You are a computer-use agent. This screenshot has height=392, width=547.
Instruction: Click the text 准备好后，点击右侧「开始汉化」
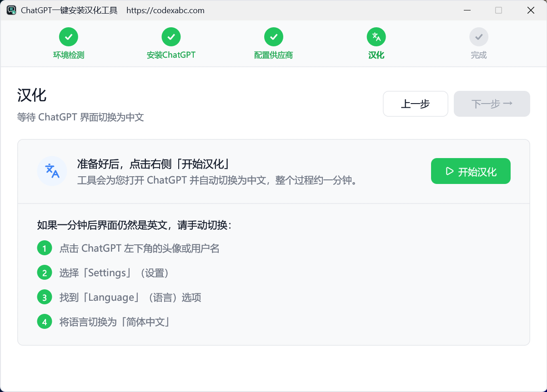[153, 164]
